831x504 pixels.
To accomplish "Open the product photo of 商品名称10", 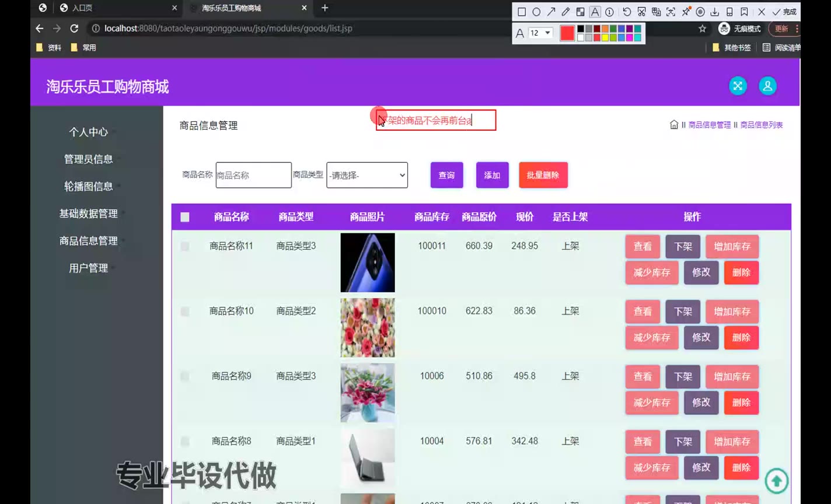I will tap(368, 327).
